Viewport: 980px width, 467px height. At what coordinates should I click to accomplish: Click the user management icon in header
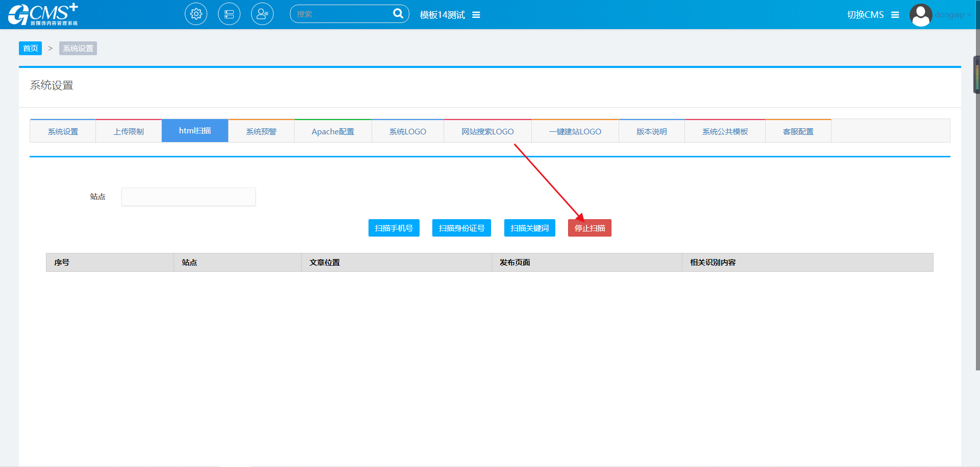[262, 14]
